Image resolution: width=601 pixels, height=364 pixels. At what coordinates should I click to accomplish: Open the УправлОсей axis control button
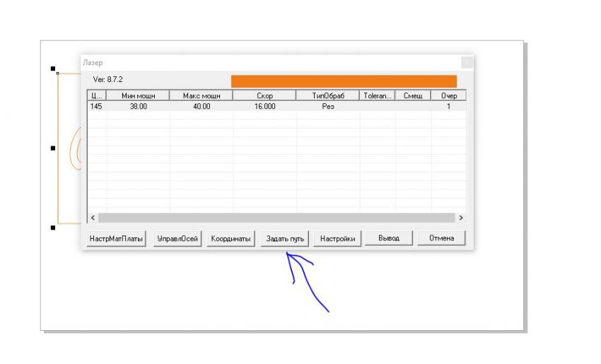click(x=178, y=239)
